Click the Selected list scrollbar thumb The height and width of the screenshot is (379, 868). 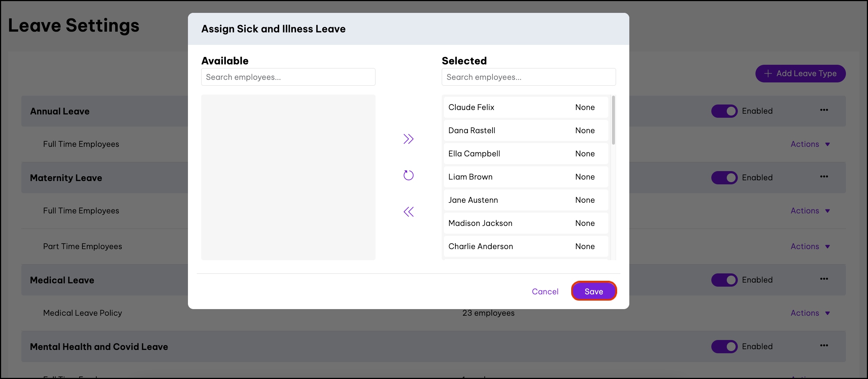click(x=613, y=120)
